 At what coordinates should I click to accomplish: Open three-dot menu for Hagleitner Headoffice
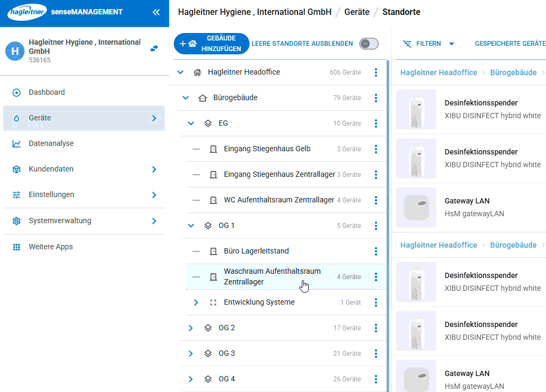pos(376,72)
